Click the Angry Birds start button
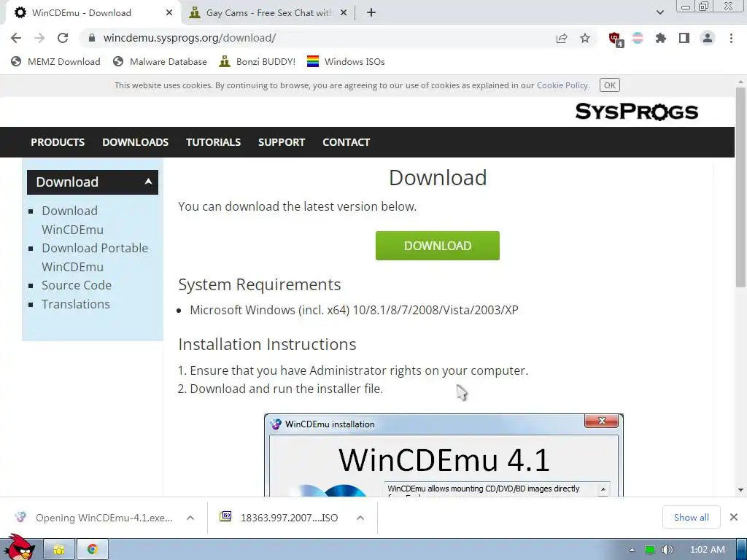 coord(20,548)
